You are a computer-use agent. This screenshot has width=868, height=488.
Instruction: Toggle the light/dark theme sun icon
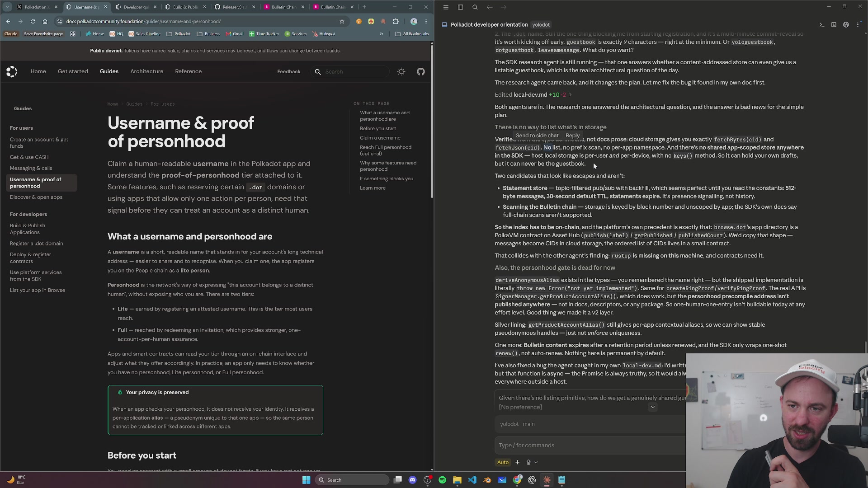point(401,72)
